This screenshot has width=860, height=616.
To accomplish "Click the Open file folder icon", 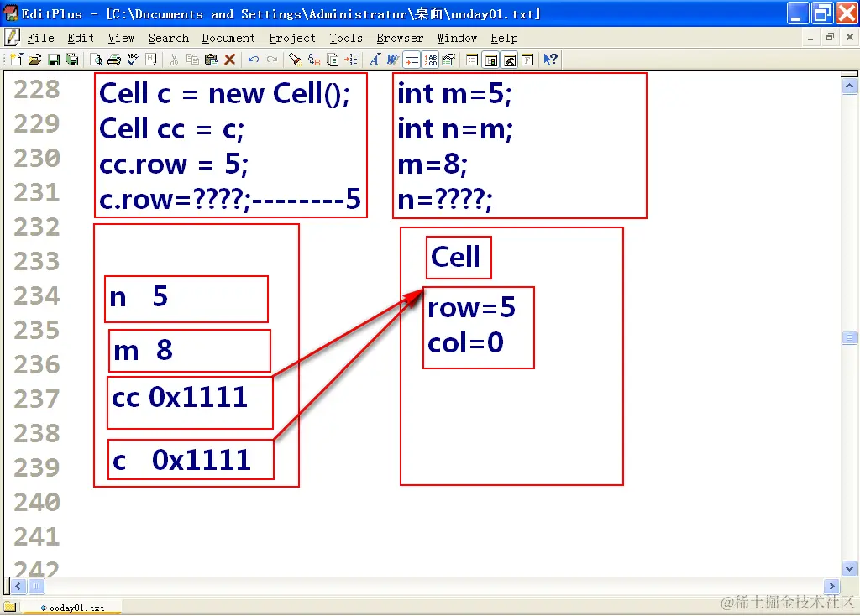I will tap(35, 60).
